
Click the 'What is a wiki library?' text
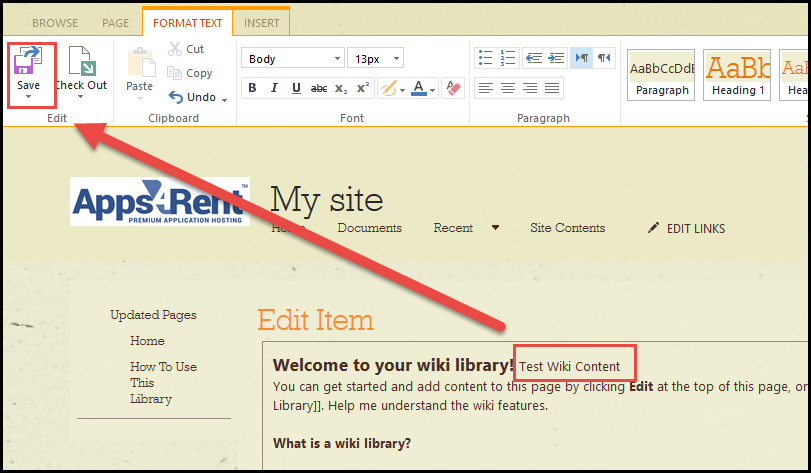342,444
